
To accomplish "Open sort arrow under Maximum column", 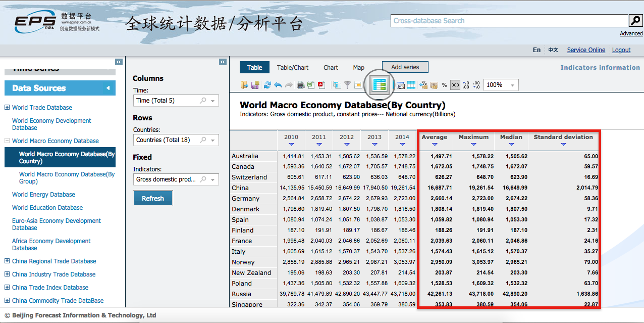I will (473, 145).
